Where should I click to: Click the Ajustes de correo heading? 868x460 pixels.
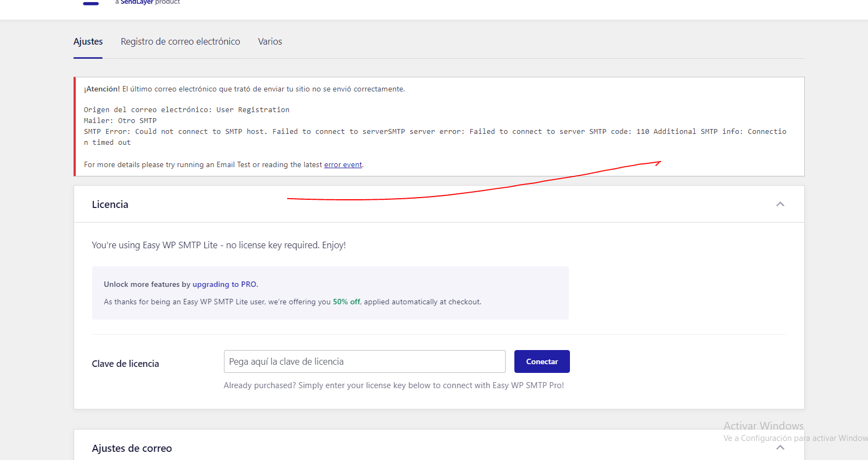132,448
